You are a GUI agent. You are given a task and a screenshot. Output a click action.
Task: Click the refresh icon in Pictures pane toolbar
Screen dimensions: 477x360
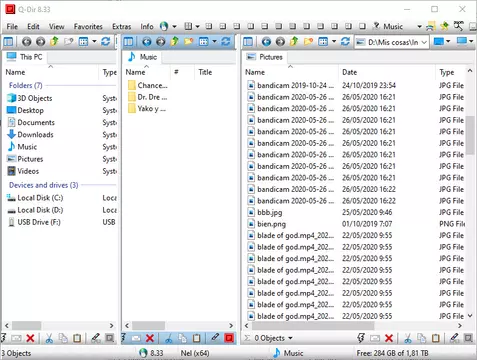(345, 42)
